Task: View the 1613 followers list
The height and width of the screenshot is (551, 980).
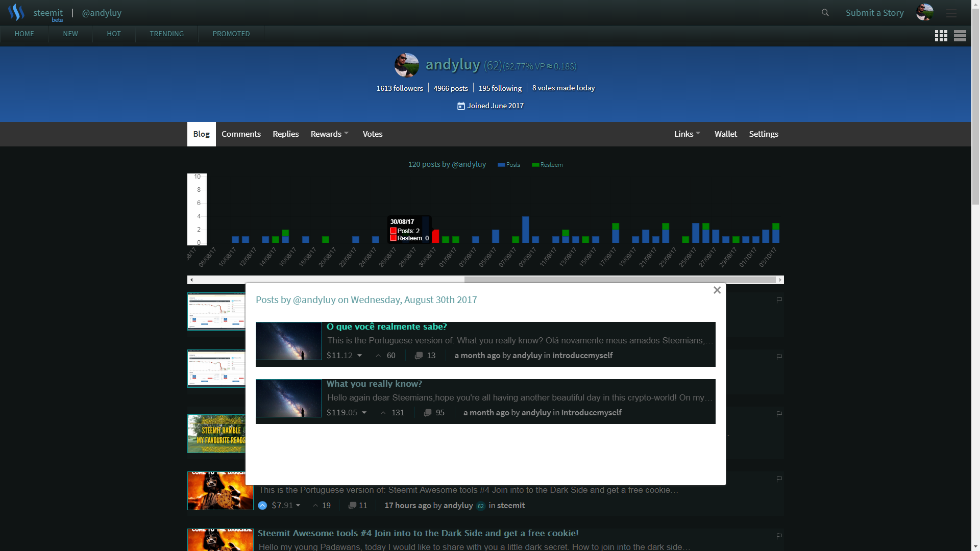Action: pyautogui.click(x=400, y=88)
